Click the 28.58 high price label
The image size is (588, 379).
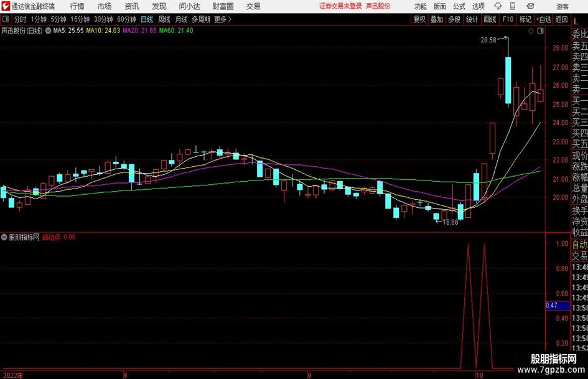point(488,40)
